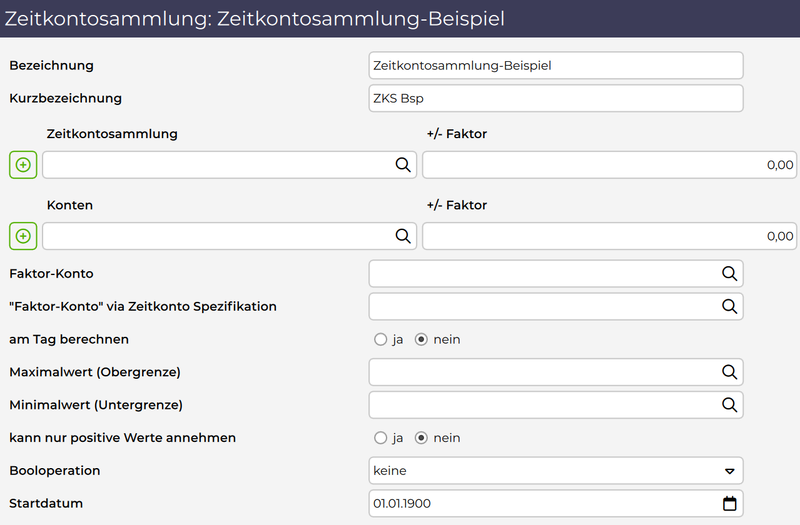Screen dimensions: 800x525
Task: Open search for Maximalwert (Obergrenze)
Action: coord(730,372)
